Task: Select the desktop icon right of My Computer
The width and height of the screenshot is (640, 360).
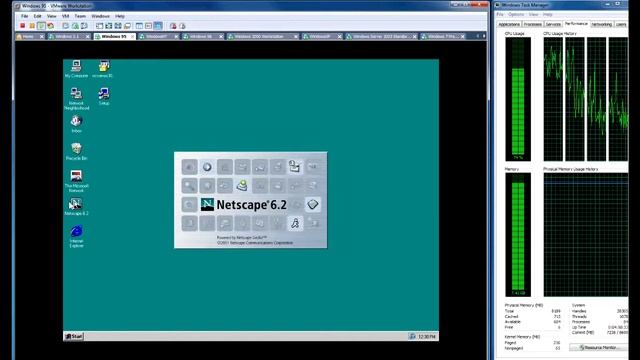Action: (x=102, y=69)
